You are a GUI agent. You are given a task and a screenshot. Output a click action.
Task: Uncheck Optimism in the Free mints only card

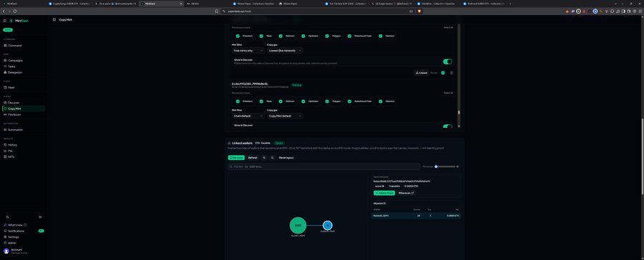coord(303,36)
